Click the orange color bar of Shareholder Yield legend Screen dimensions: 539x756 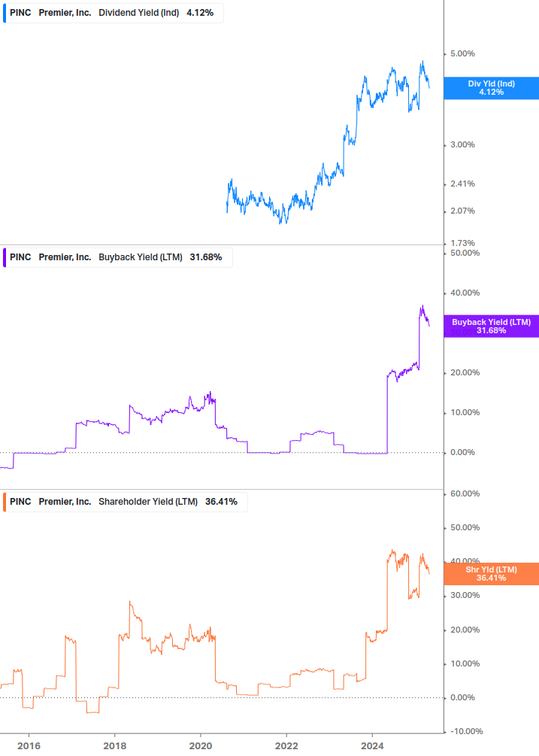pyautogui.click(x=5, y=502)
